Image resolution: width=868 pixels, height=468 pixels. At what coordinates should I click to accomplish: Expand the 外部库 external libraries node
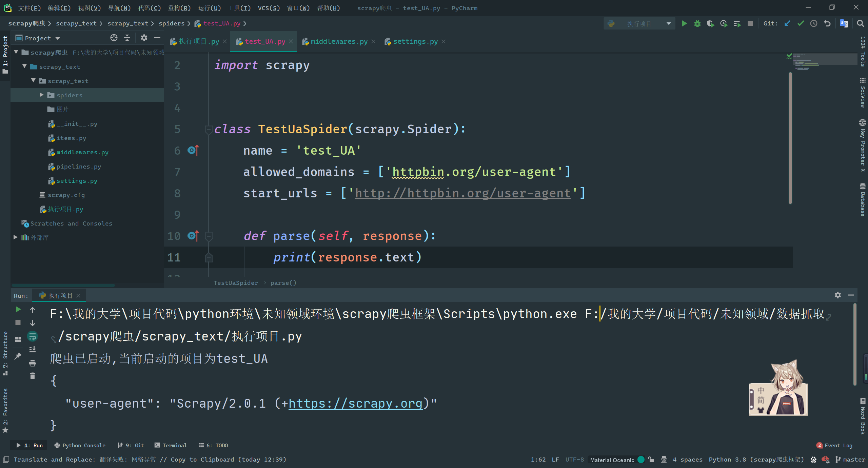point(15,237)
